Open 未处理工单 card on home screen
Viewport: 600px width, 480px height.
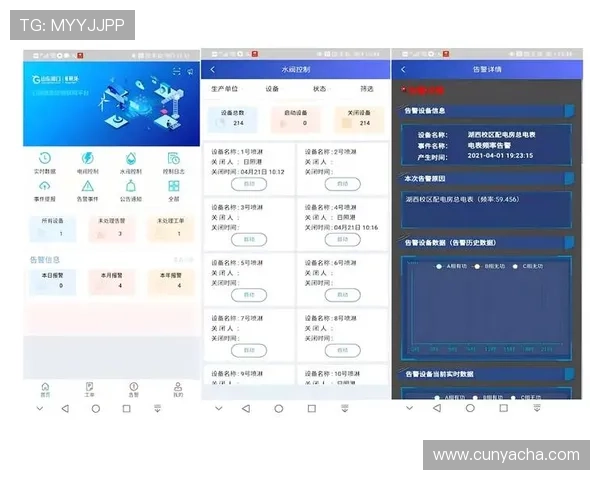pyautogui.click(x=171, y=229)
